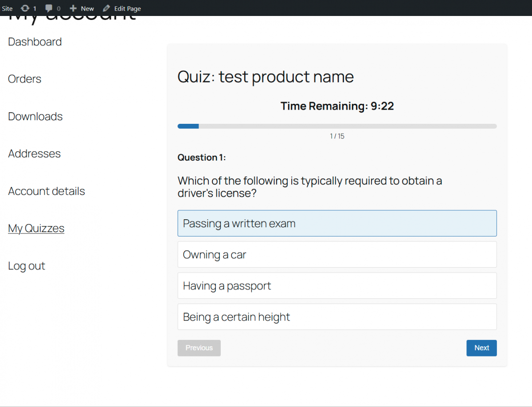Click the updates icon in admin bar
Image resolution: width=532 pixels, height=407 pixels.
(x=25, y=8)
